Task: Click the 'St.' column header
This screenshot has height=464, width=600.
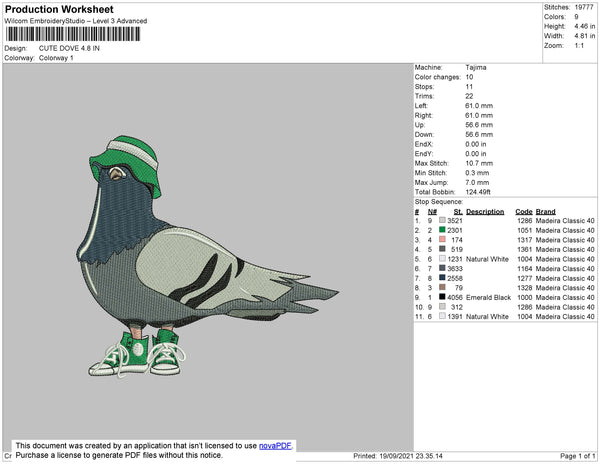Action: 458,212
